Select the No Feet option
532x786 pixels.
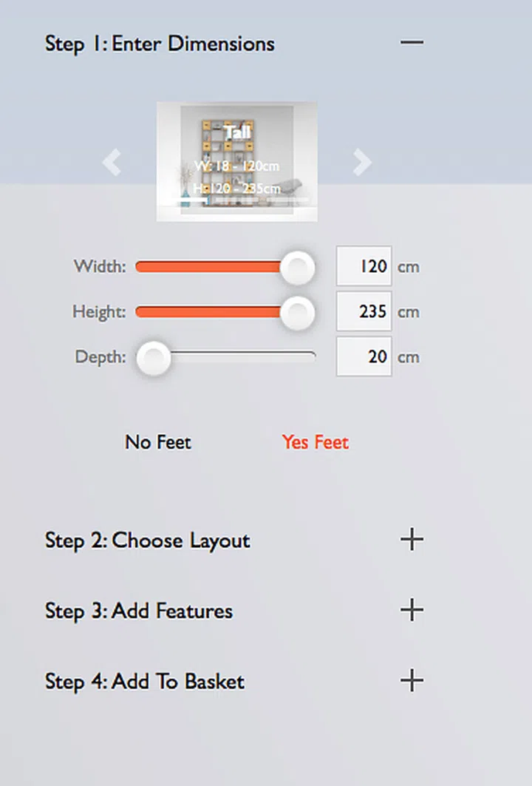(158, 442)
